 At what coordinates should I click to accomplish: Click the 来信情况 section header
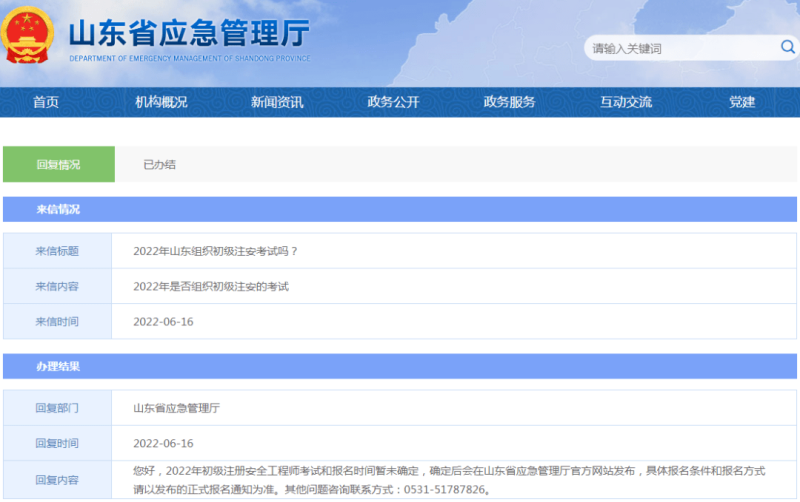tap(58, 210)
